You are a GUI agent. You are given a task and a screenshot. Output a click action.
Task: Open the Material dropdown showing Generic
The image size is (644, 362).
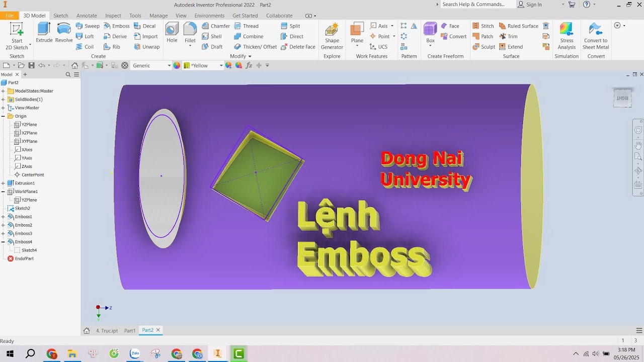151,65
